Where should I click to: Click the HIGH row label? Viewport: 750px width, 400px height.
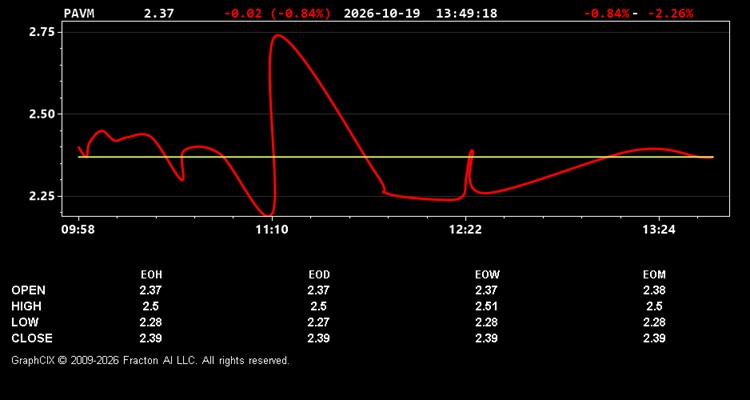(x=26, y=306)
